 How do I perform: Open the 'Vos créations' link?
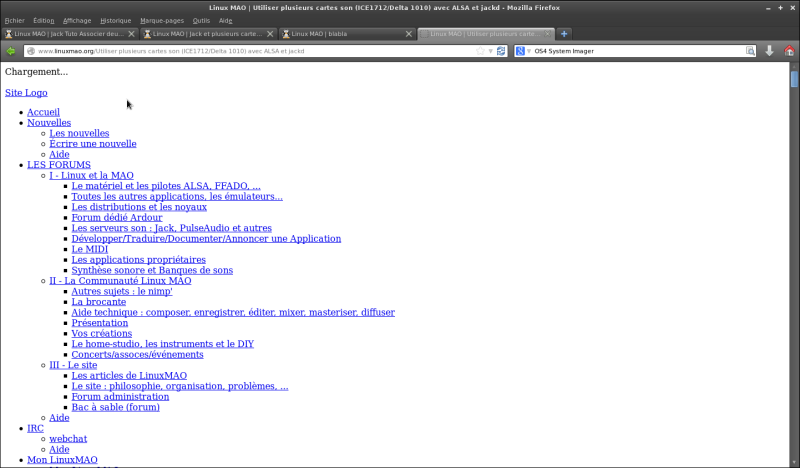102,334
